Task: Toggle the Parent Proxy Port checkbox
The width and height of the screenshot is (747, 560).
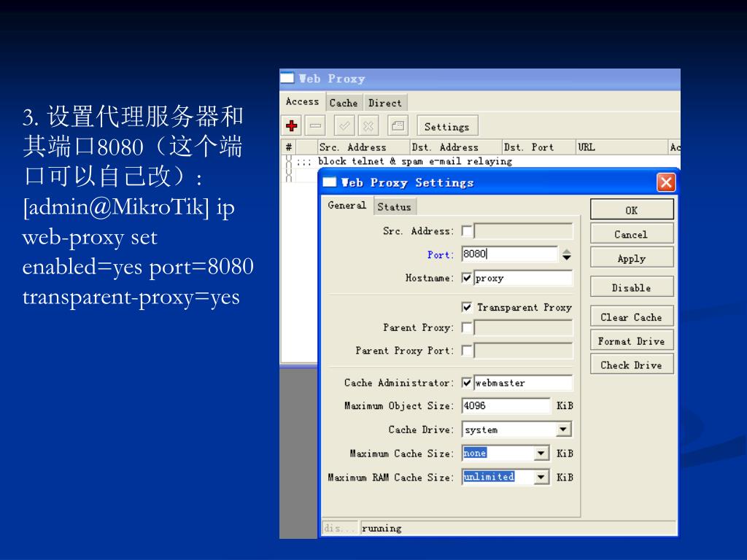Action: tap(467, 351)
